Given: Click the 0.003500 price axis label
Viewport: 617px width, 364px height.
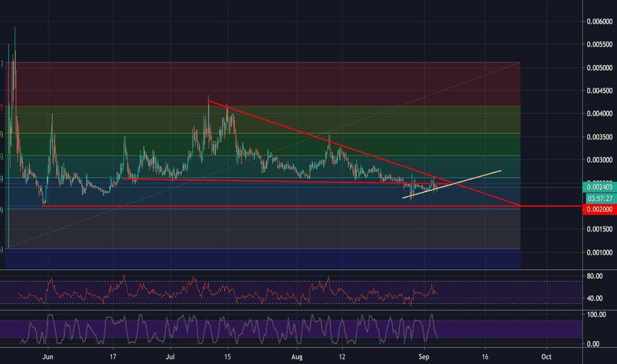Looking at the screenshot, I should [599, 137].
